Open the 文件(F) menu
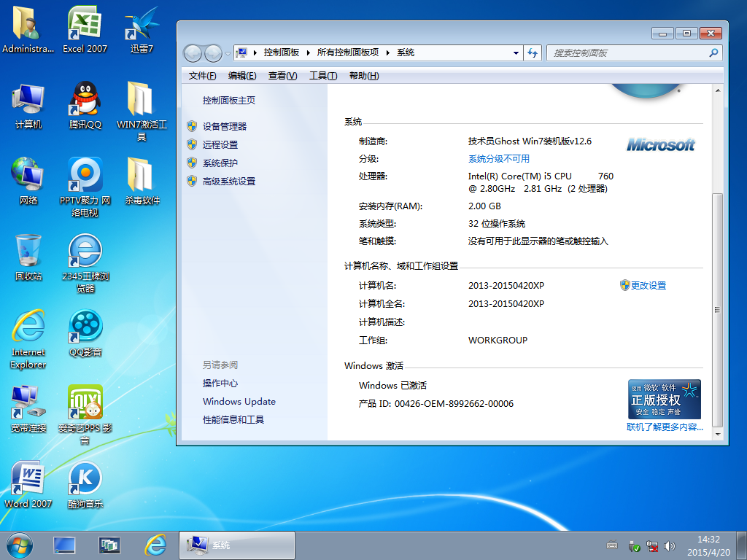Screen dimensions: 747x560 pos(202,76)
